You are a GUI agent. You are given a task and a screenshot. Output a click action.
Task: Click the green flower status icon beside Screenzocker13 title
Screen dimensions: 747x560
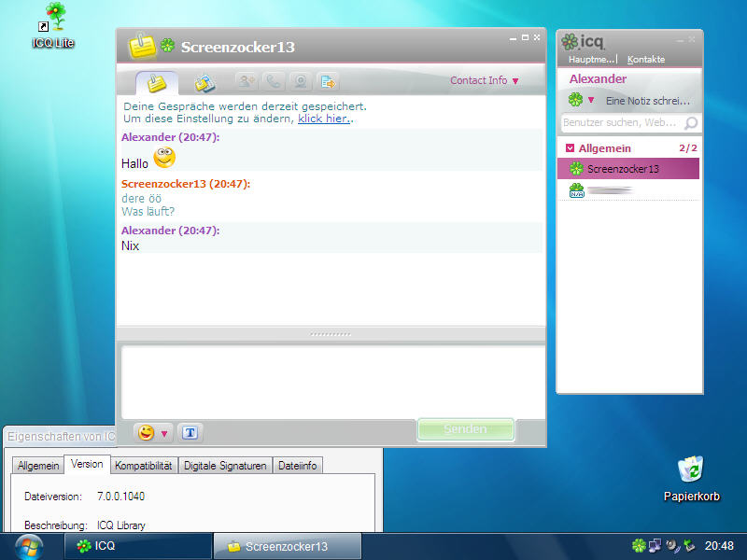(x=167, y=46)
